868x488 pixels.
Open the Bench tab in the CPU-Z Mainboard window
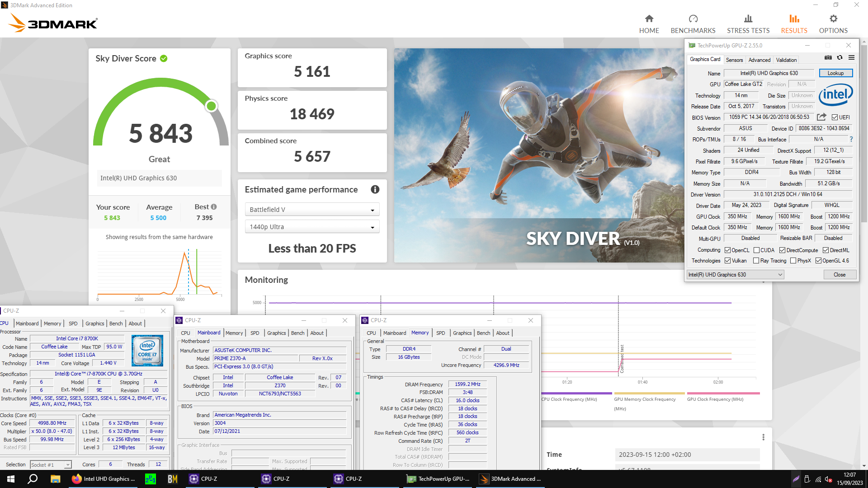click(x=297, y=333)
